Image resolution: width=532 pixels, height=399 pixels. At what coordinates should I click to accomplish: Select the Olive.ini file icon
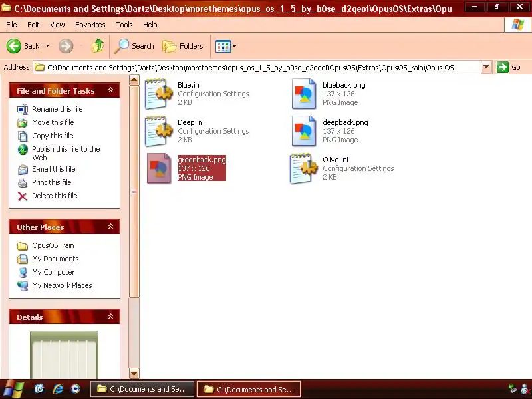click(304, 169)
